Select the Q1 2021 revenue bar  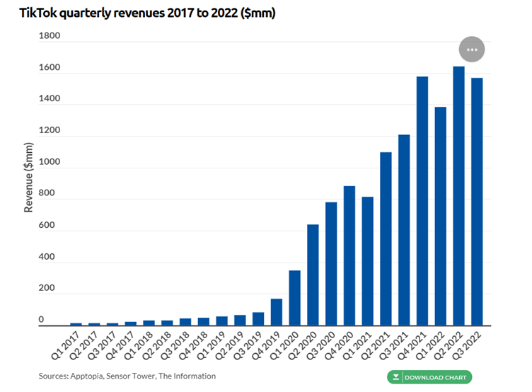tap(367, 261)
